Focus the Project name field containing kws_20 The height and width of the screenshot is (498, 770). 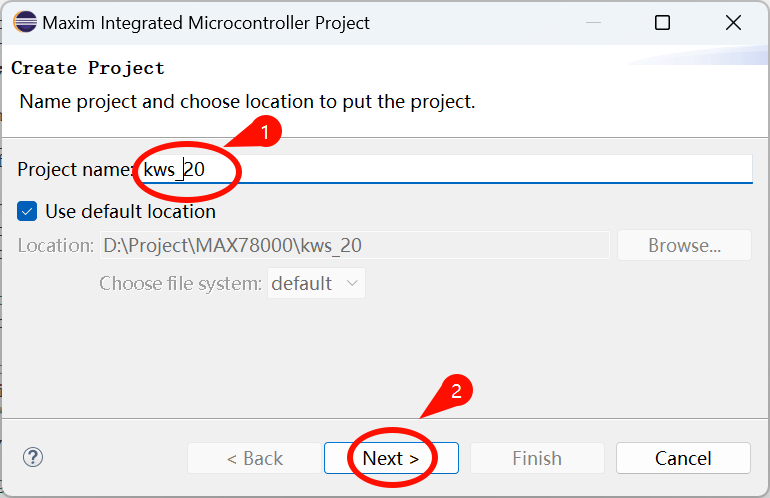445,169
